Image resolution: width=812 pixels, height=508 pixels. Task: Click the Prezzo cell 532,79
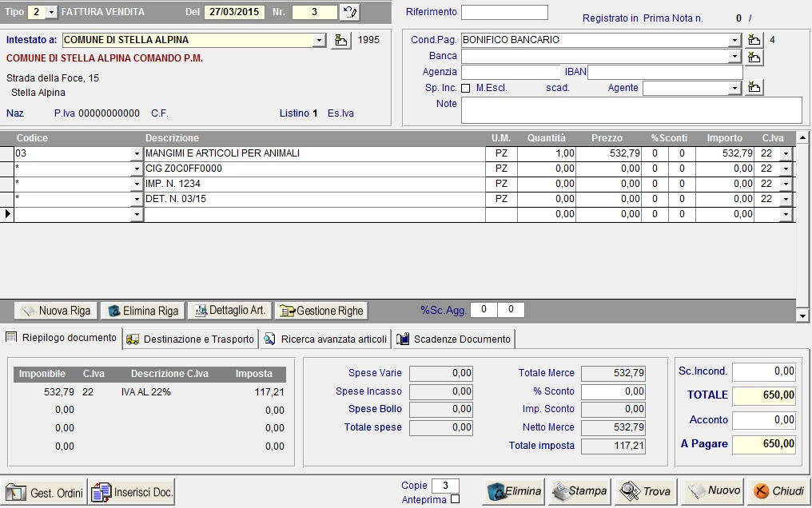(x=609, y=153)
